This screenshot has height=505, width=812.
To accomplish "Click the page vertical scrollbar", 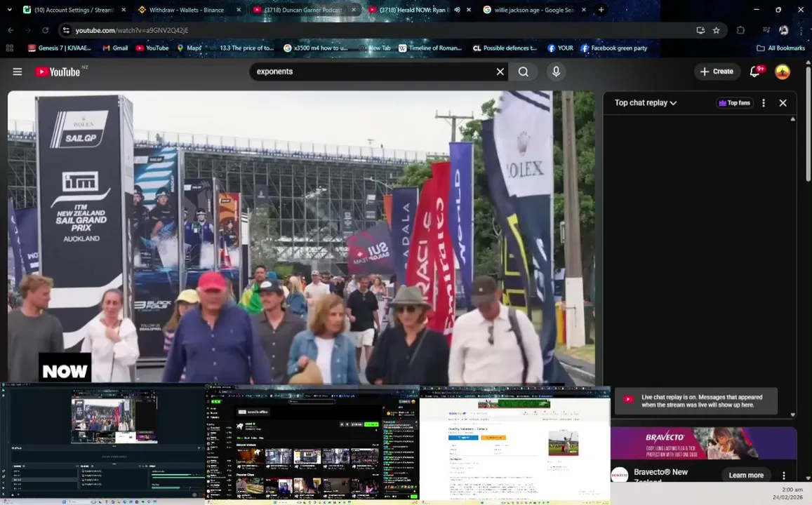I will [808, 124].
